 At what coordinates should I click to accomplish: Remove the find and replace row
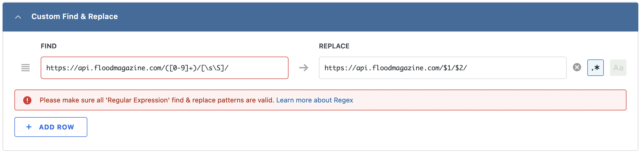coord(577,67)
